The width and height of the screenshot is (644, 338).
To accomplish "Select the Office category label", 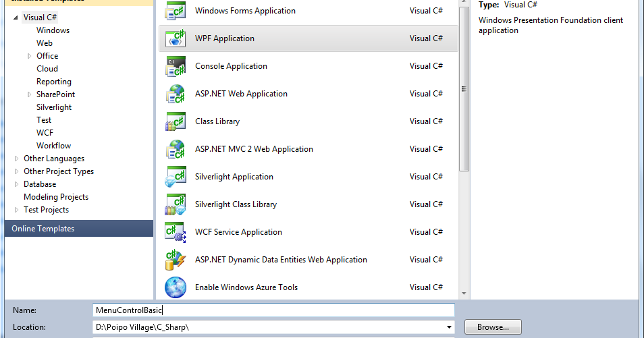I will (47, 56).
